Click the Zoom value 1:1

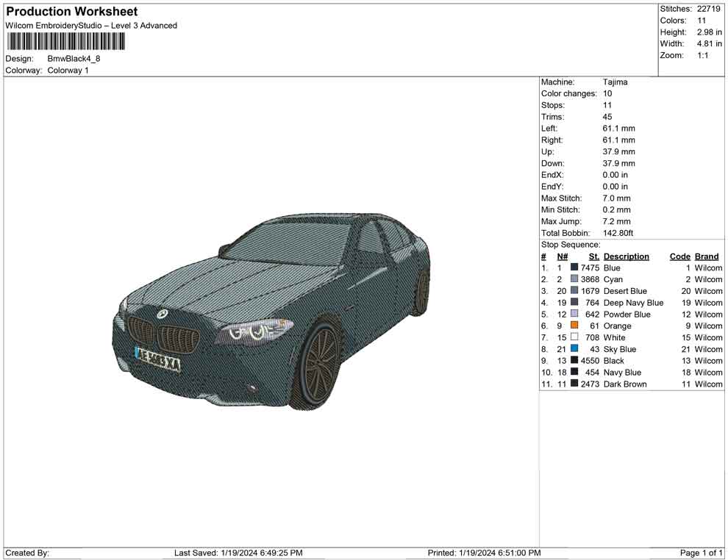click(x=702, y=55)
